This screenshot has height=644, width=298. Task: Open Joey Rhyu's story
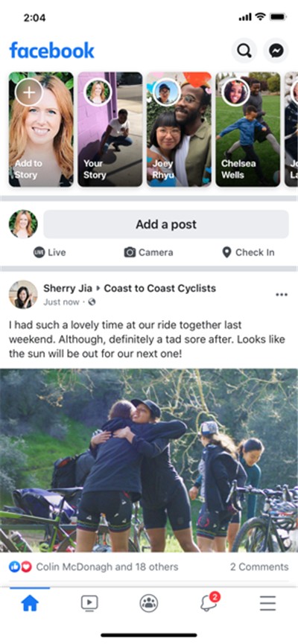[180, 130]
